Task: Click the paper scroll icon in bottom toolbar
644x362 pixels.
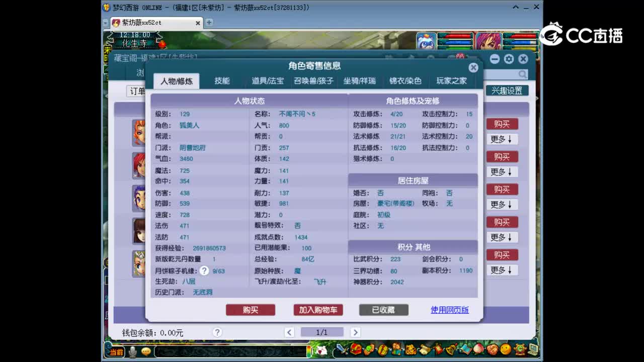Action: [425, 349]
